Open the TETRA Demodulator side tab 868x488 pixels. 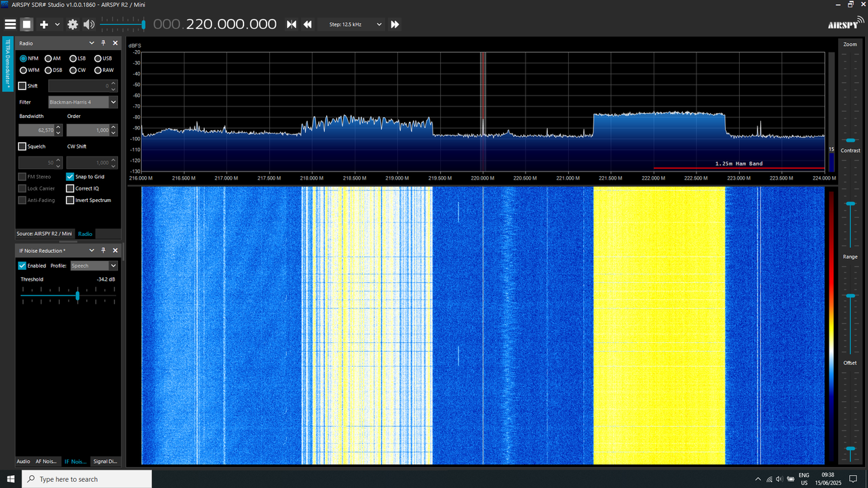click(7, 65)
